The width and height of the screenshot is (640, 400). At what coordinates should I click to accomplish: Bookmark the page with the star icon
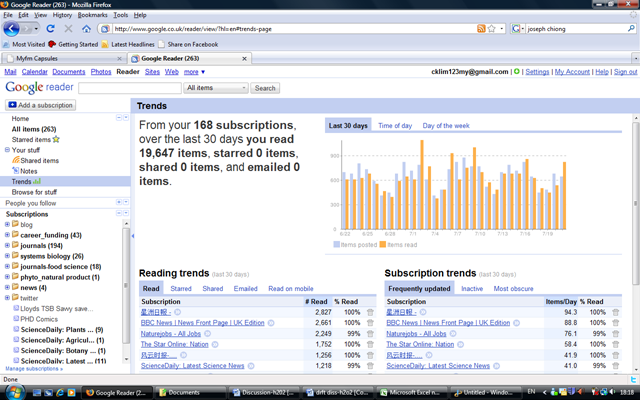492,29
